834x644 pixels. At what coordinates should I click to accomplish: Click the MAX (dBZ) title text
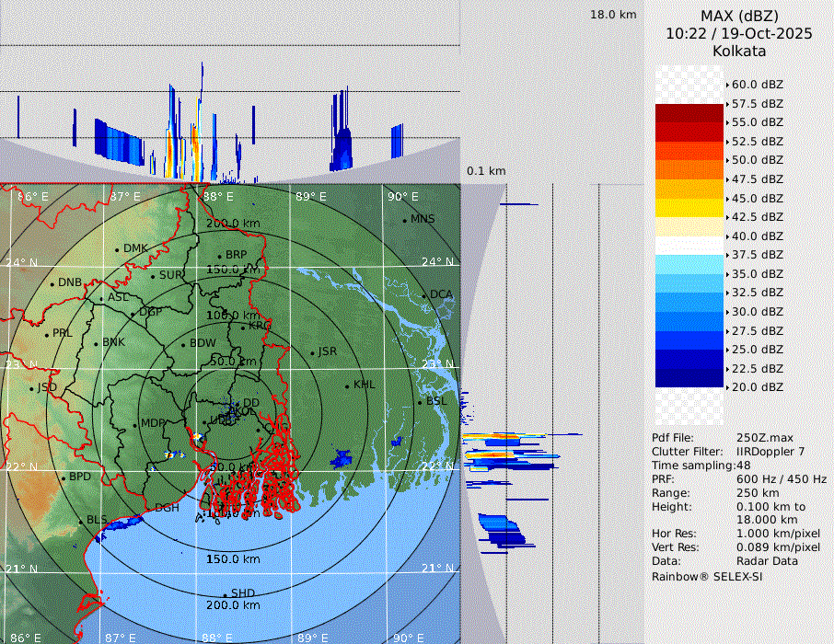click(739, 16)
